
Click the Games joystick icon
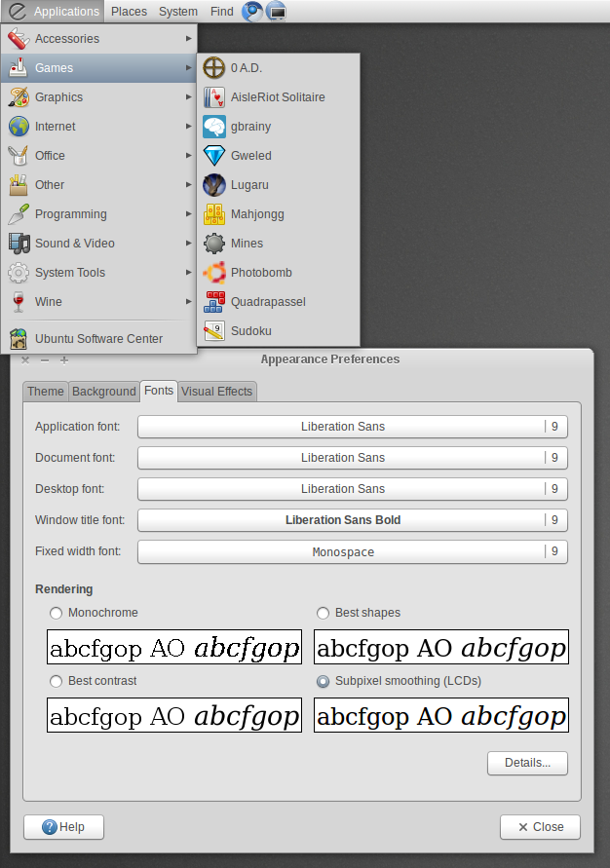pyautogui.click(x=19, y=68)
